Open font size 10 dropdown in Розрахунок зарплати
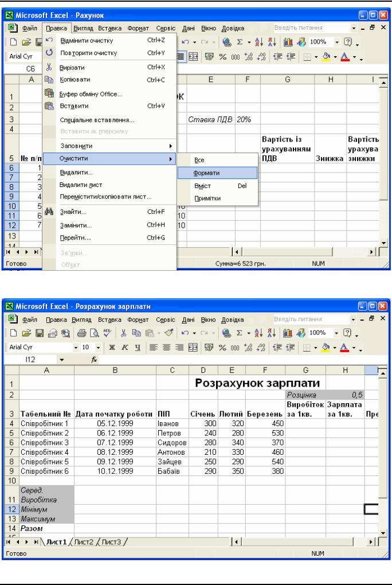Viewport: 392px width, 585px height. point(99,348)
